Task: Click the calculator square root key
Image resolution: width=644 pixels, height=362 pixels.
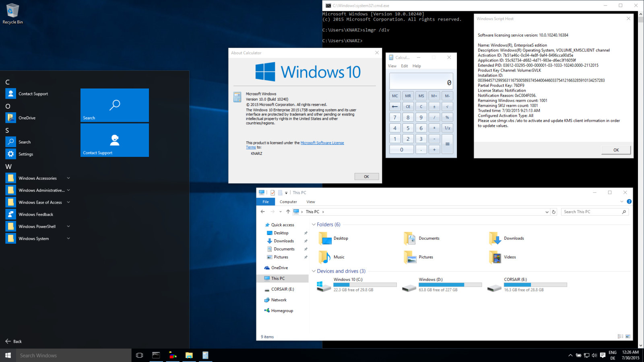Action: click(447, 107)
